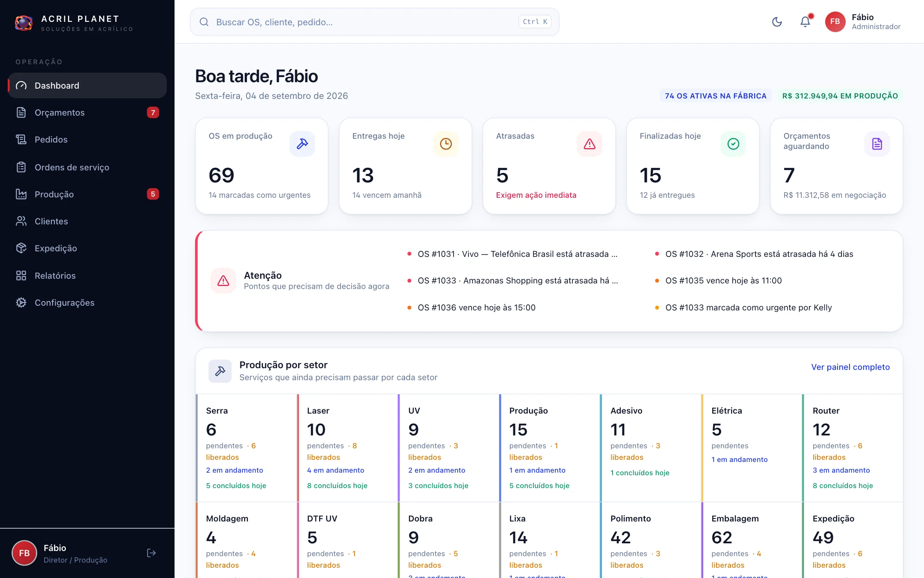Select Clientes in the sidebar
This screenshot has height=578, width=924.
87,221
